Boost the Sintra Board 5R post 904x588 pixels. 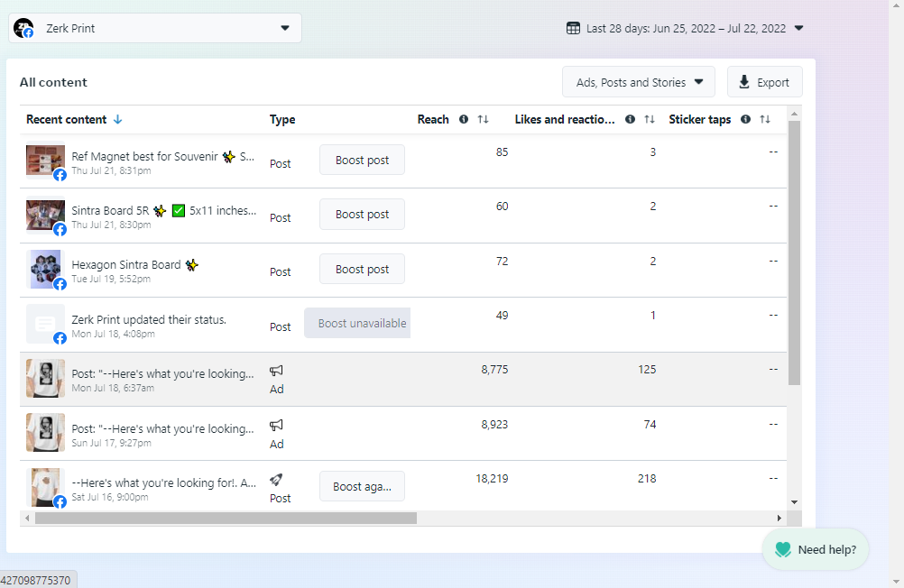(x=362, y=214)
